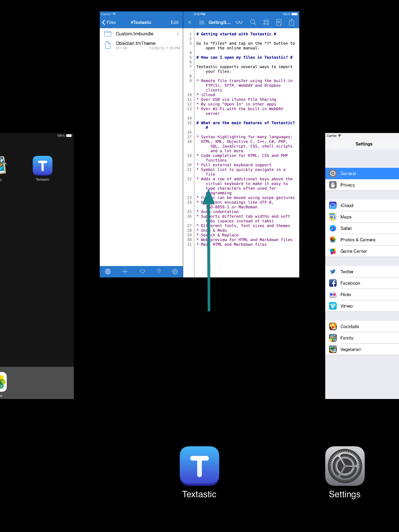Image resolution: width=399 pixels, height=532 pixels.
Task: Open Maps in the Settings list
Action: (362, 217)
